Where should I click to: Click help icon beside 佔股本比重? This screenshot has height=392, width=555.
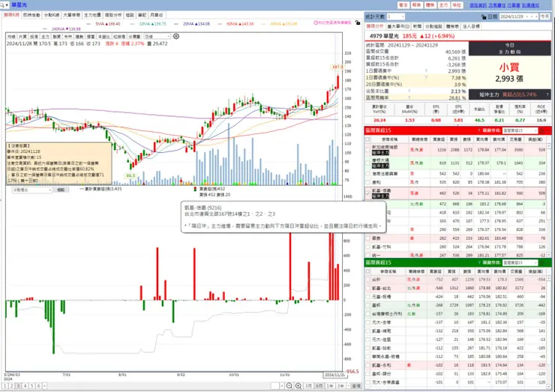pos(409,91)
